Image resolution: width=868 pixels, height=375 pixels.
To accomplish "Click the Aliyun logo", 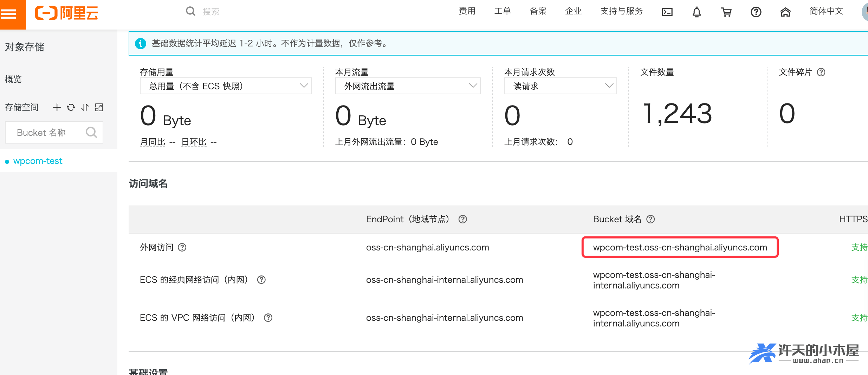I will 66,13.
